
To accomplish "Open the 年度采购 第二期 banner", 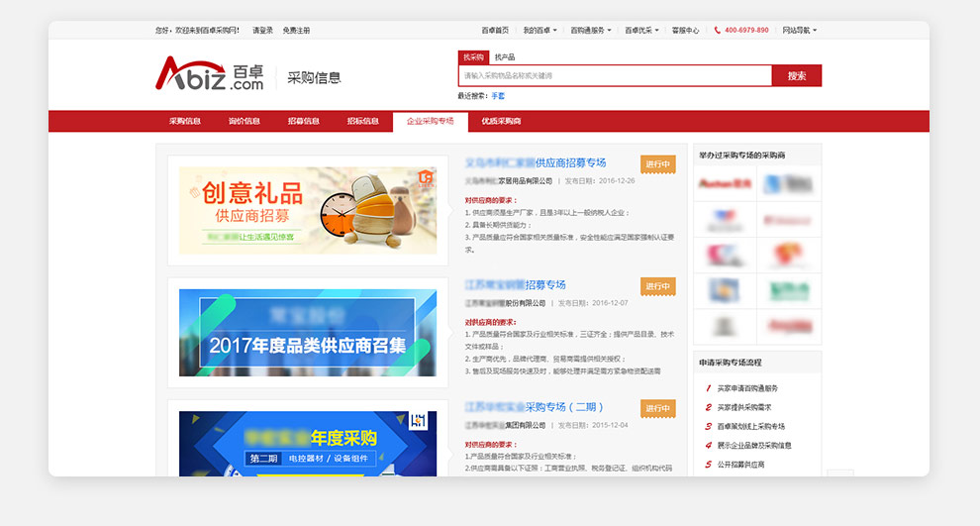I will (308, 444).
